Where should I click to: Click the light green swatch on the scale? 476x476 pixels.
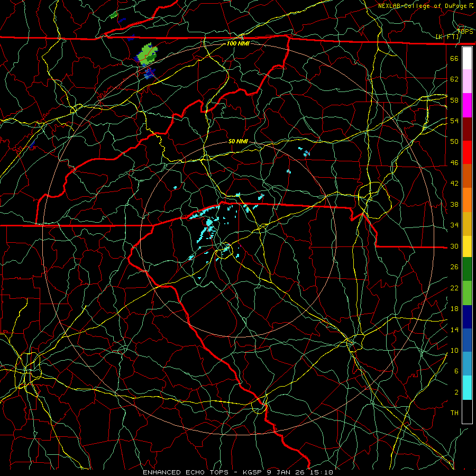(x=467, y=292)
